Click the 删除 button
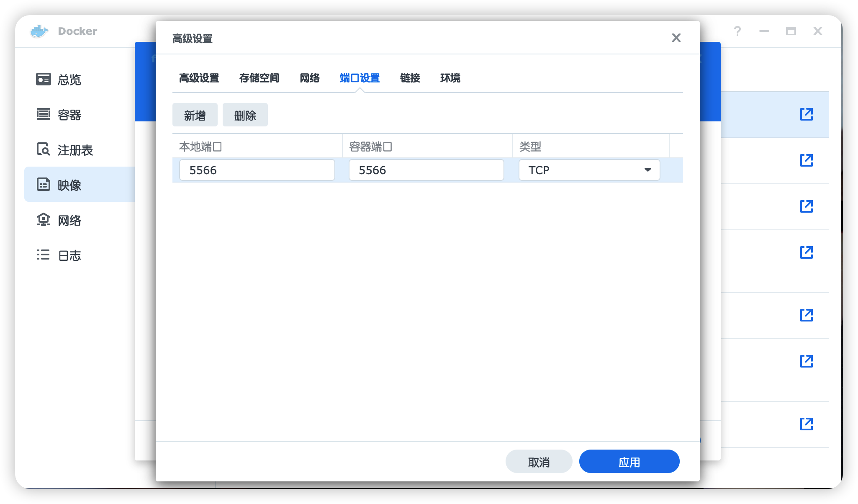858x504 pixels. click(x=245, y=115)
